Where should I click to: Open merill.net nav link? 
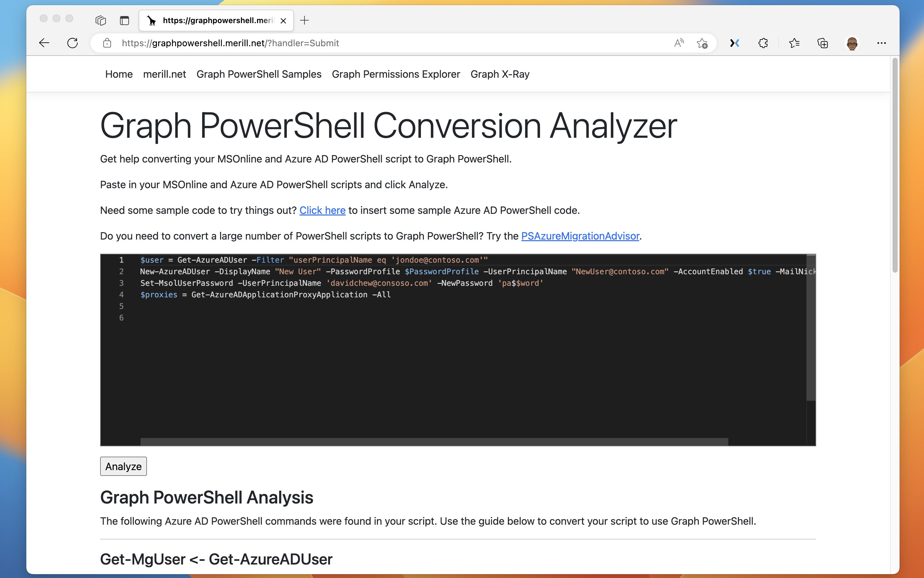165,74
